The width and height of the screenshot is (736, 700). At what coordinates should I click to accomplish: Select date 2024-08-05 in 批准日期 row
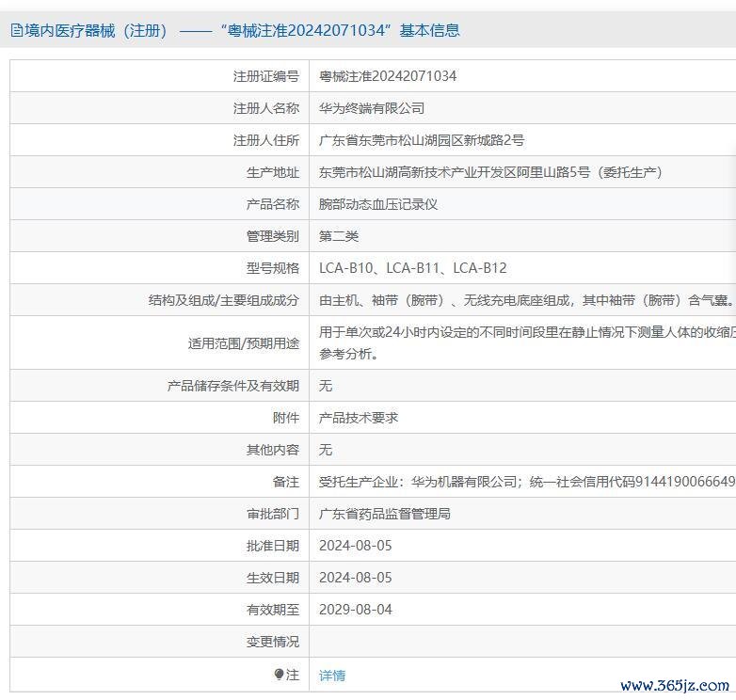(356, 546)
